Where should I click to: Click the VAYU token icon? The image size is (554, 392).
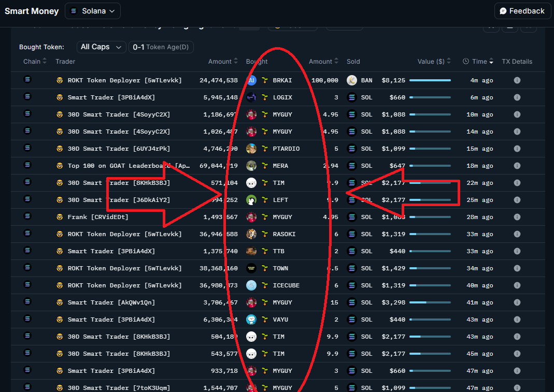coord(251,320)
